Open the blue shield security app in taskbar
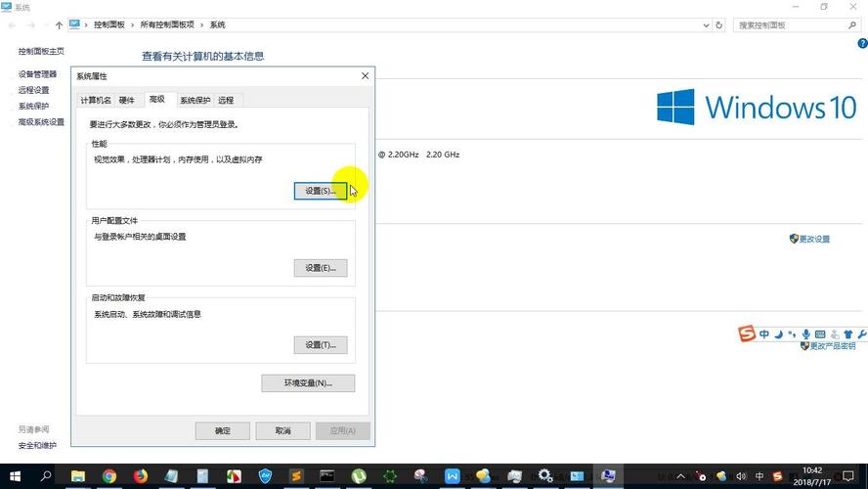Screen dimensions: 868x489 [265, 475]
